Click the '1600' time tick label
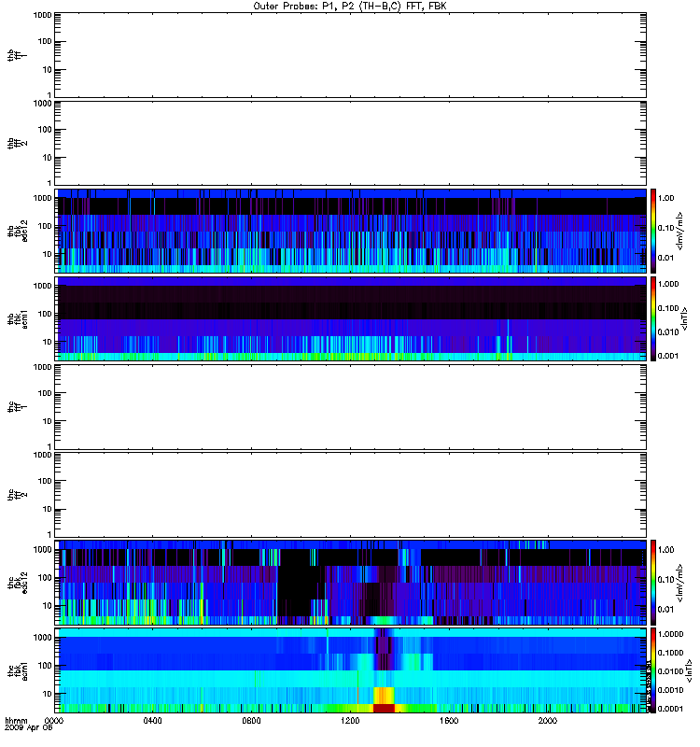 [x=449, y=720]
